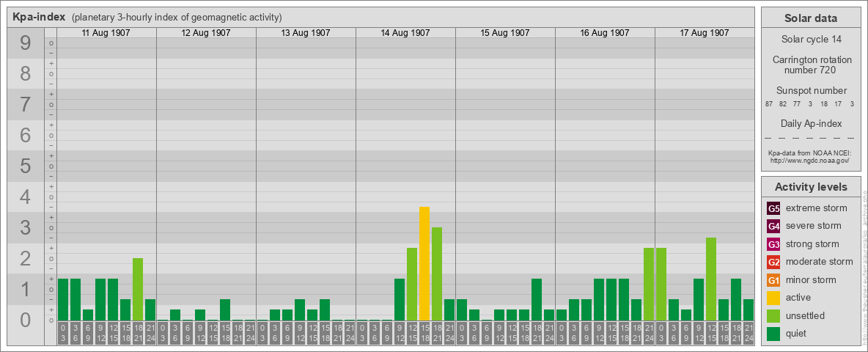This screenshot has height=352, width=868.
Task: Click the Daily Ap-index label
Action: coord(811,123)
